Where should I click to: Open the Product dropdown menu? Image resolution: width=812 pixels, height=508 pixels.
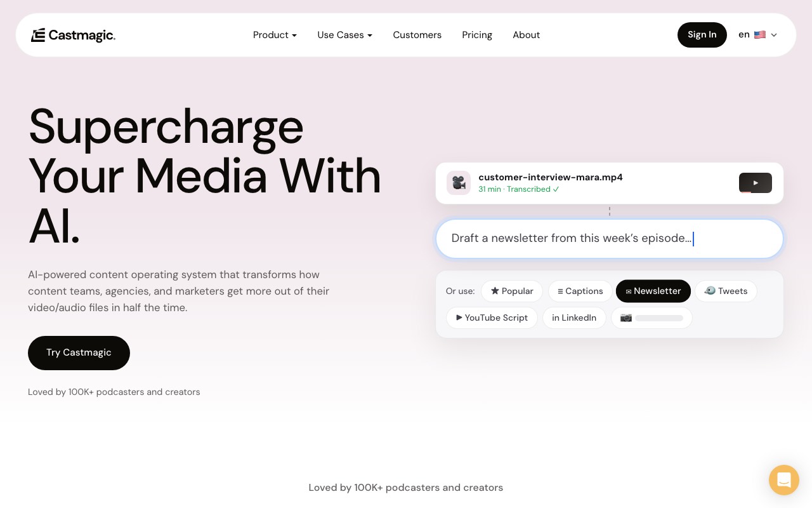275,35
